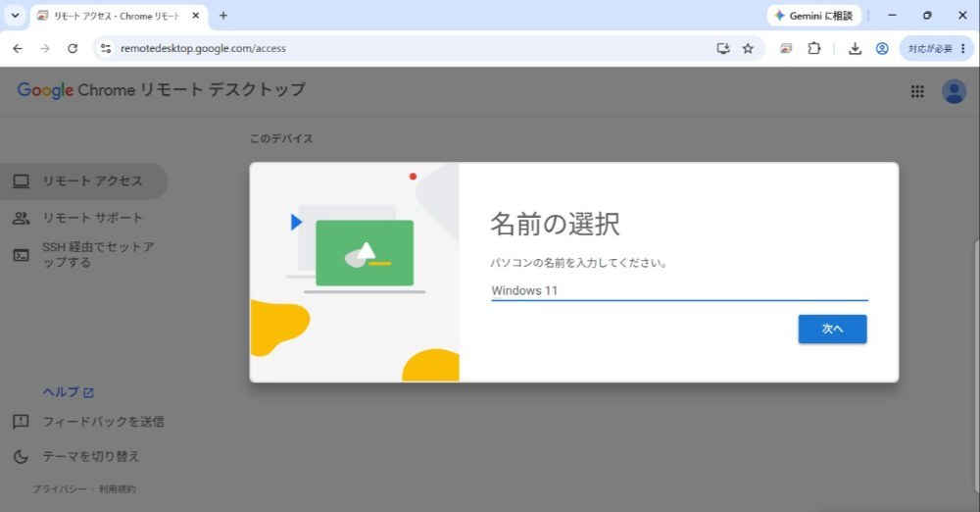Open the 利用規約 link
Screen dimensions: 980x512
[x=117, y=488]
